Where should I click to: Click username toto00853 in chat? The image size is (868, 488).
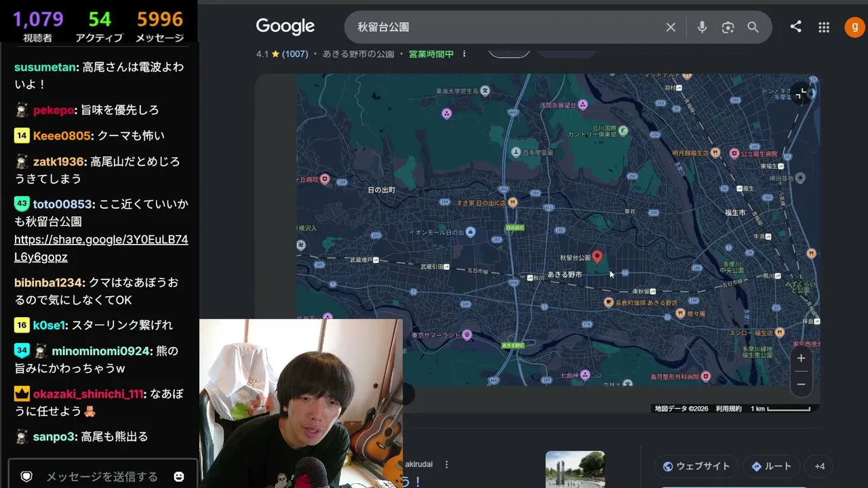(x=63, y=204)
